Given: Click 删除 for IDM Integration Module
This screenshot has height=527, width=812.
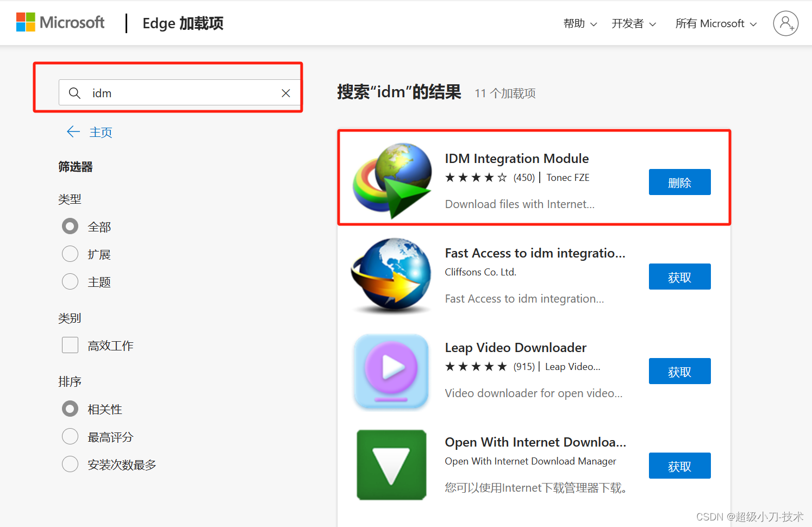Looking at the screenshot, I should coord(679,182).
